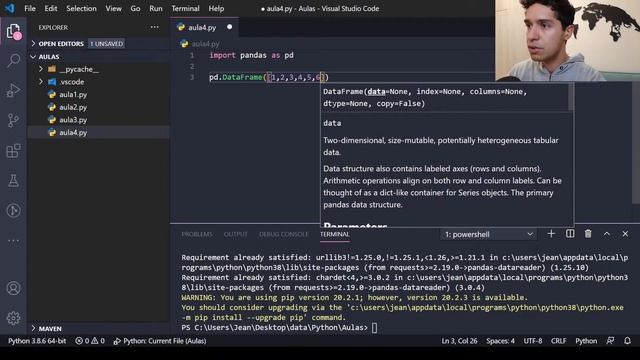Open the Testing flask view
Image resolution: width=640 pixels, height=360 pixels.
click(x=13, y=180)
